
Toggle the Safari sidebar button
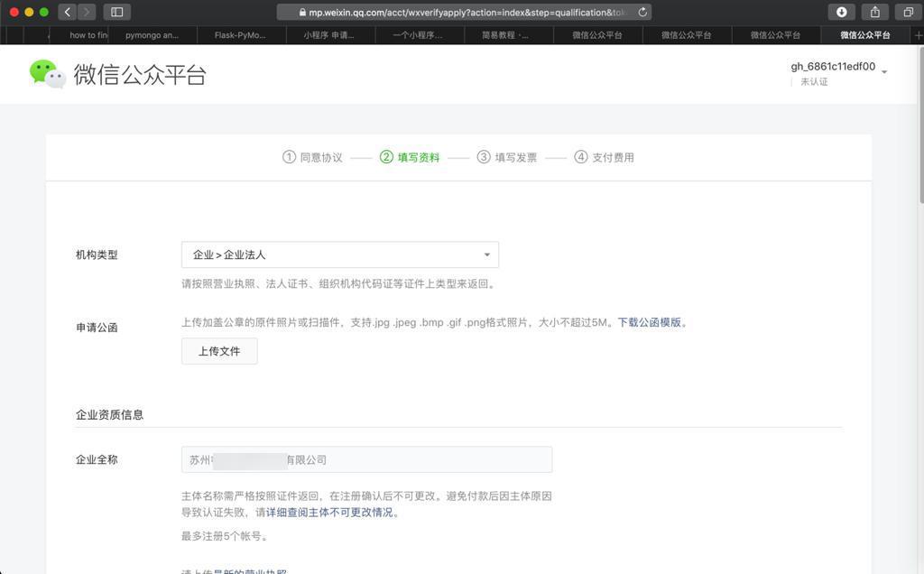tap(116, 12)
